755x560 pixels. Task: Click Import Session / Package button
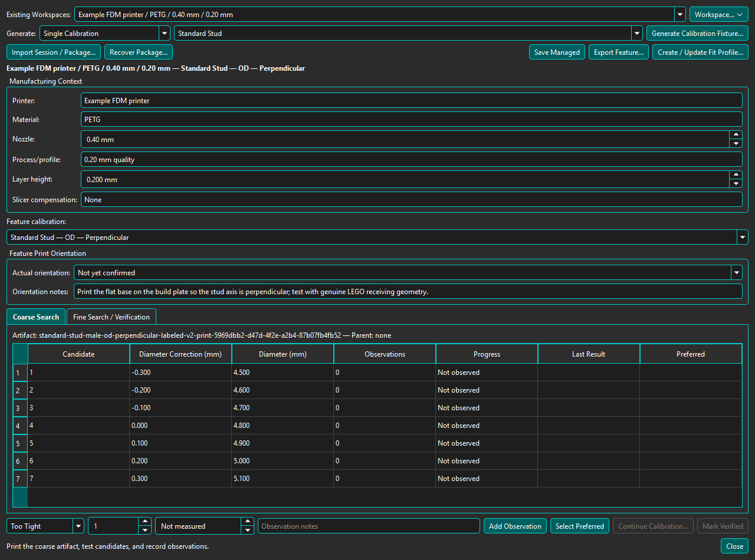coord(54,52)
